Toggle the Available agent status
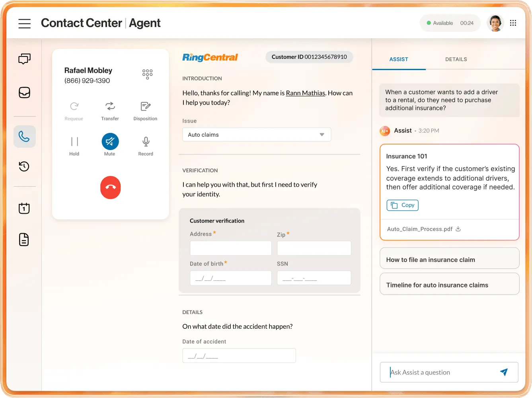This screenshot has height=398, width=532. coord(450,23)
